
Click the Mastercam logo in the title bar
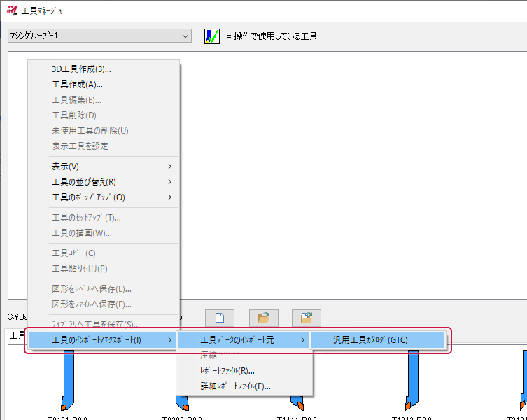click(12, 10)
